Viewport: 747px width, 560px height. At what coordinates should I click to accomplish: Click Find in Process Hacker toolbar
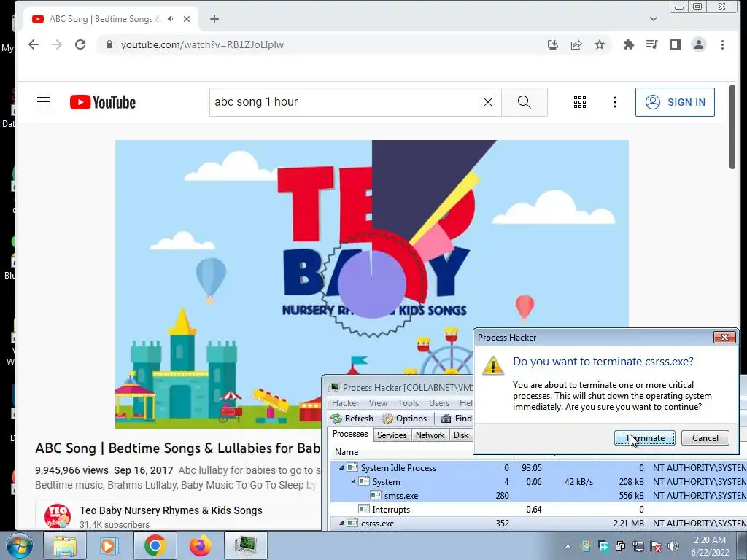click(x=457, y=419)
